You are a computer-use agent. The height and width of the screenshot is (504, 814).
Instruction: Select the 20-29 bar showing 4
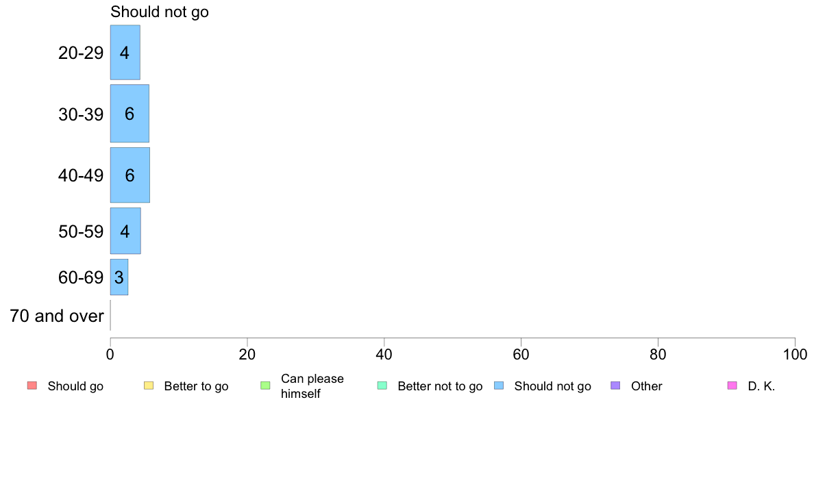pos(125,53)
